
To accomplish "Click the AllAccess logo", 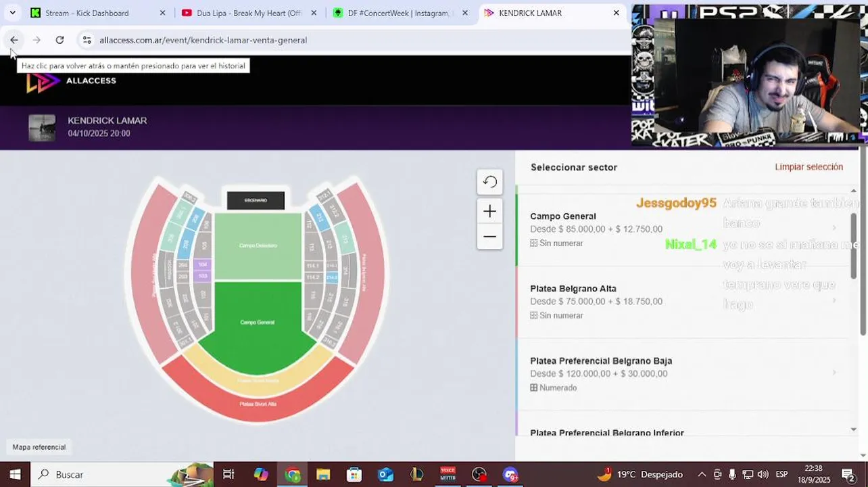I will pos(71,81).
